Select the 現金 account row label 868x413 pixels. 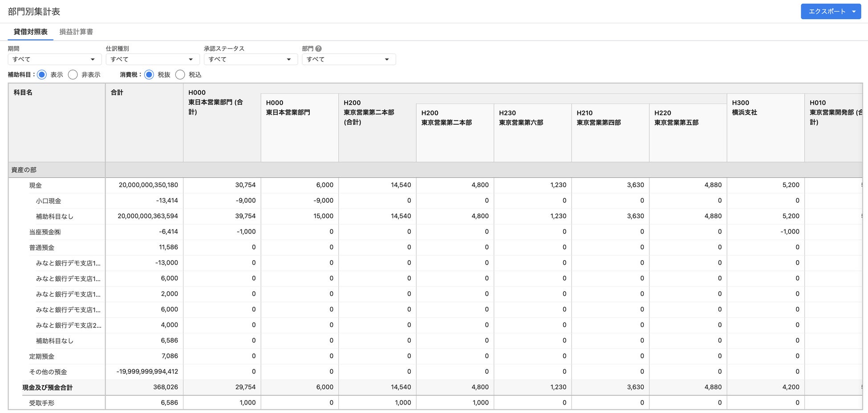pos(36,185)
